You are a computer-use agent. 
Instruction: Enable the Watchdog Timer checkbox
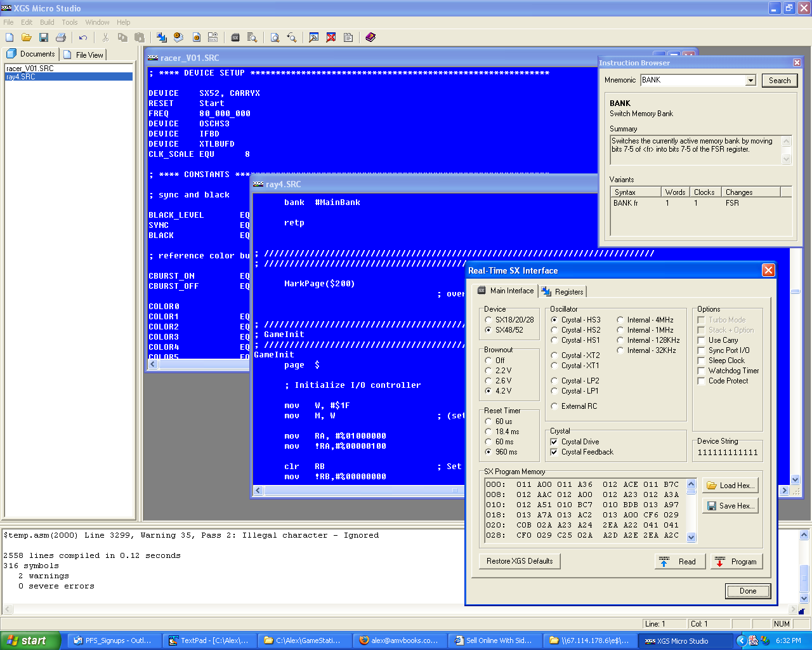tap(702, 371)
